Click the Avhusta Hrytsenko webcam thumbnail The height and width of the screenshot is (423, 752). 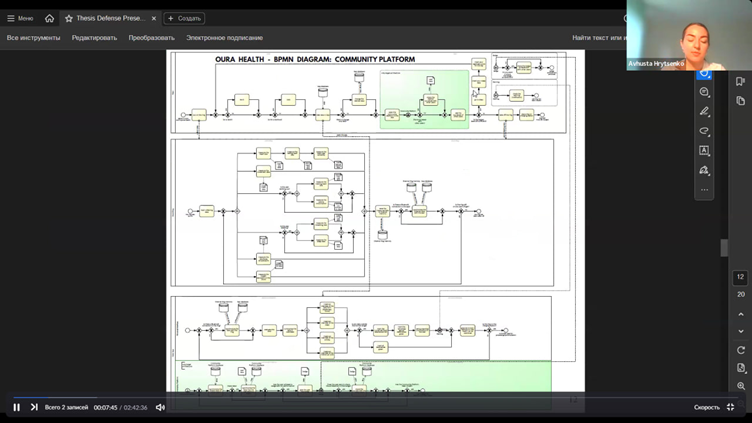click(689, 35)
